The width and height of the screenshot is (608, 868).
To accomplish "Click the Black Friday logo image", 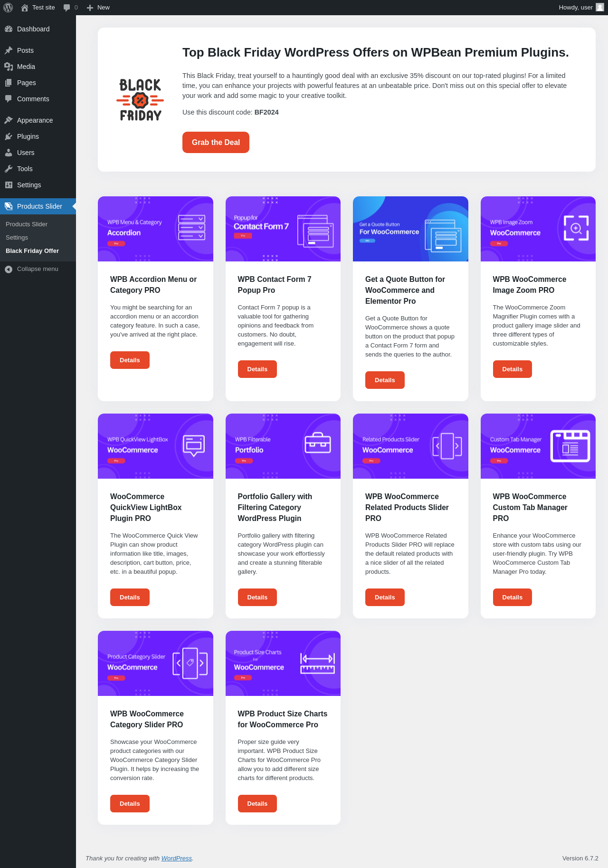I will coord(140,100).
